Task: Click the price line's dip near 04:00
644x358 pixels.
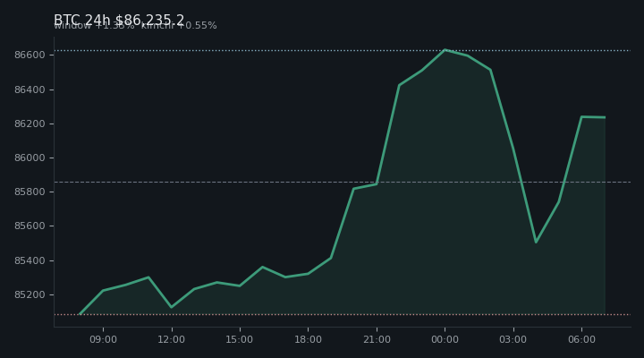Action: click(x=536, y=242)
